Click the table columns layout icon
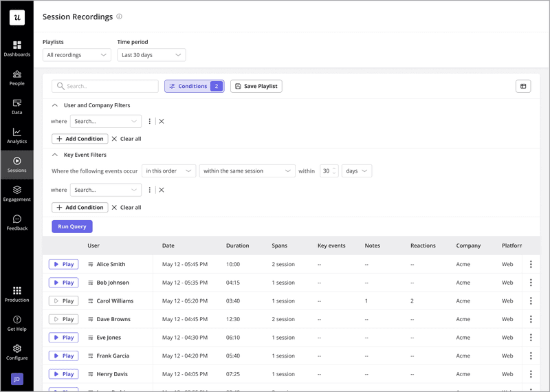 [523, 86]
